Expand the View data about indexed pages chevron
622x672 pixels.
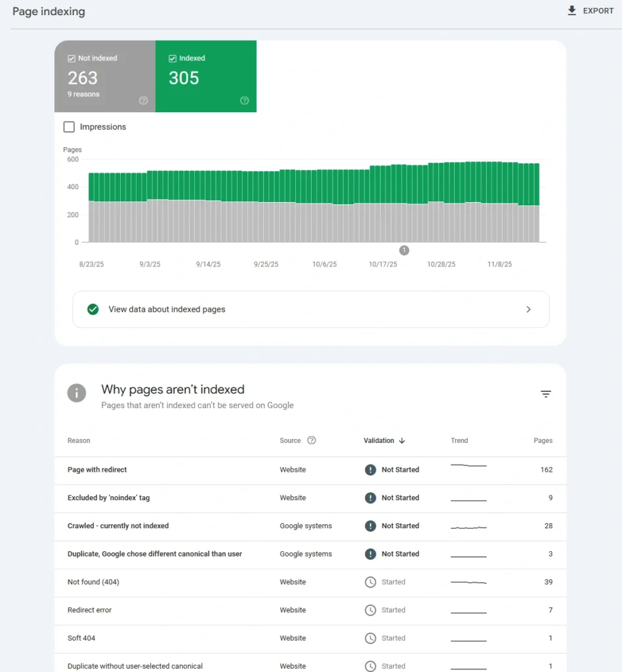[x=528, y=309]
